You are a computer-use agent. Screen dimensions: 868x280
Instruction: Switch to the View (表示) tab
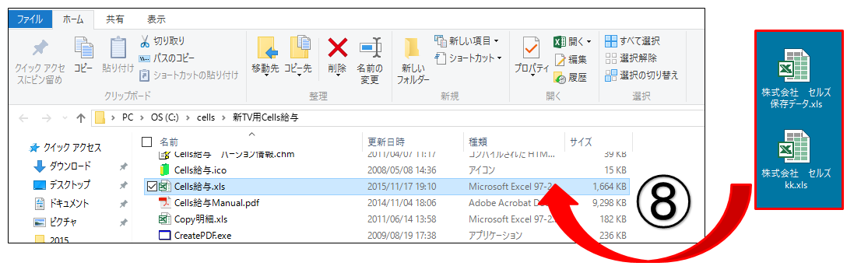pyautogui.click(x=156, y=19)
